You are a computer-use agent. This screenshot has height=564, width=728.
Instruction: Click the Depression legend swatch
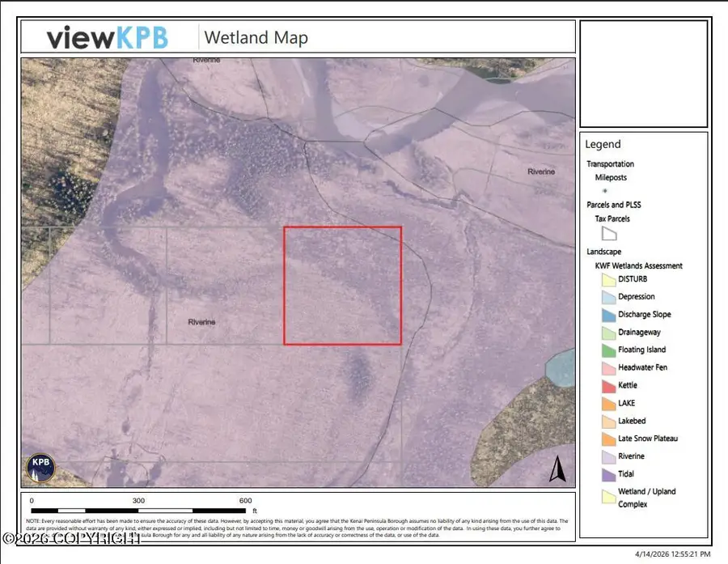(x=608, y=297)
